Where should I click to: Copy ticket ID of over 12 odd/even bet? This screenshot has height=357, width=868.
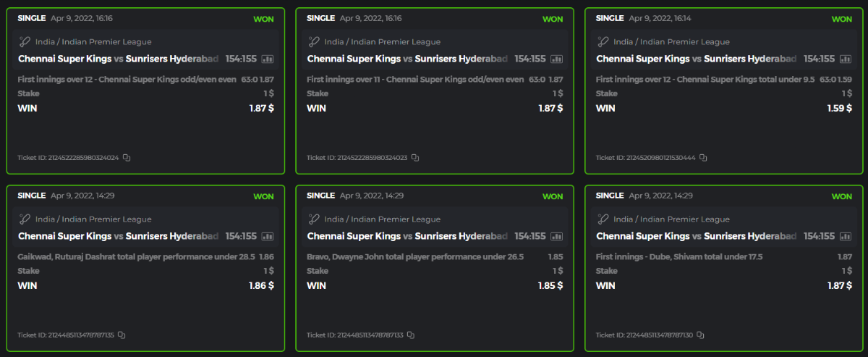pos(127,157)
